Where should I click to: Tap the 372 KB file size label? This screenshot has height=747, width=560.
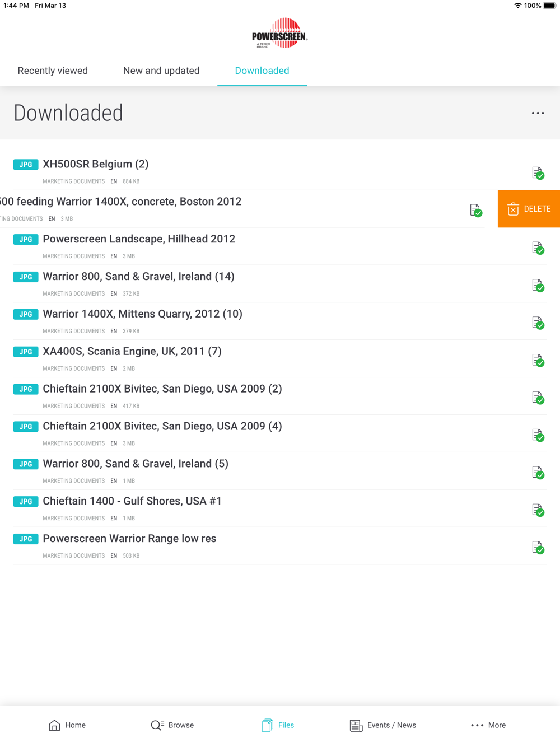point(131,294)
